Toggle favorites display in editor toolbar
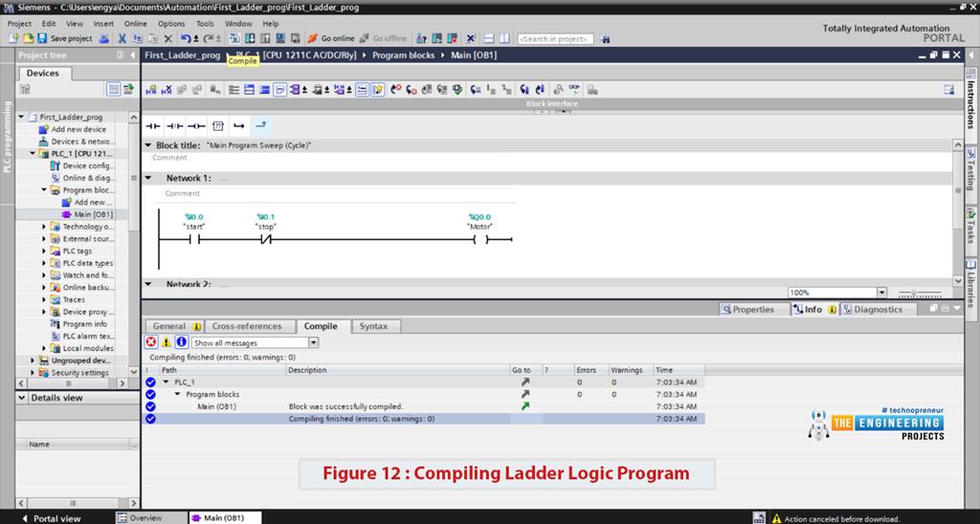The height and width of the screenshot is (524, 980). [x=377, y=90]
